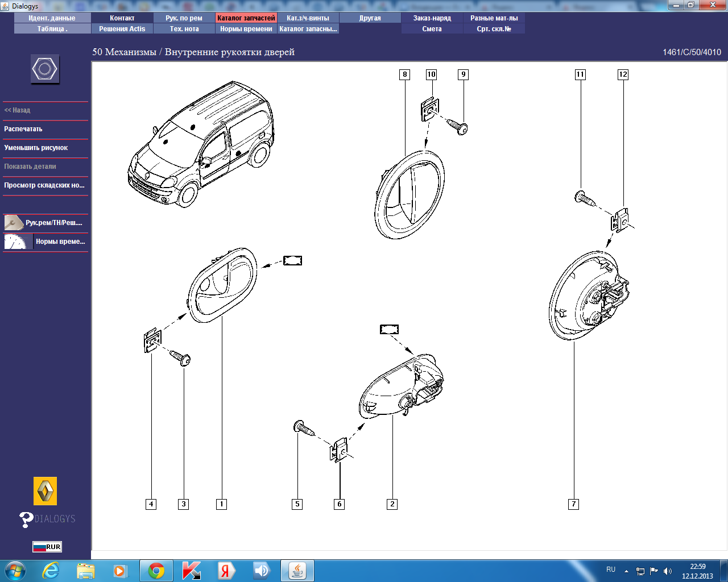The width and height of the screenshot is (728, 582).
Task: Open the Контакт tab
Action: 122,18
